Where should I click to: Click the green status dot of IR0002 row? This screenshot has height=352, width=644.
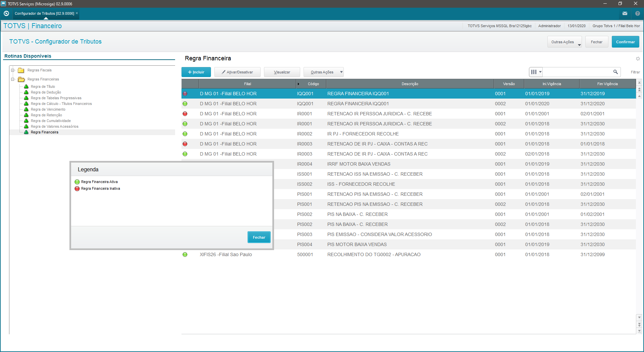185,134
